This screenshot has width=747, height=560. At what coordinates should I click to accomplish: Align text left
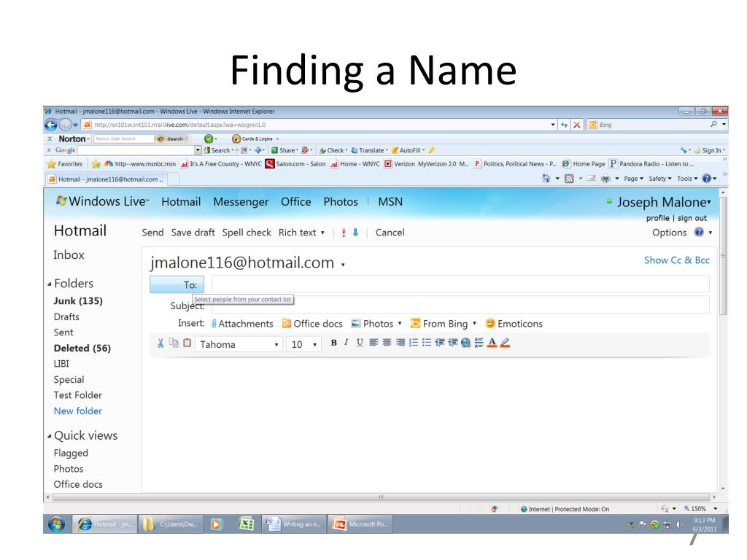(373, 343)
